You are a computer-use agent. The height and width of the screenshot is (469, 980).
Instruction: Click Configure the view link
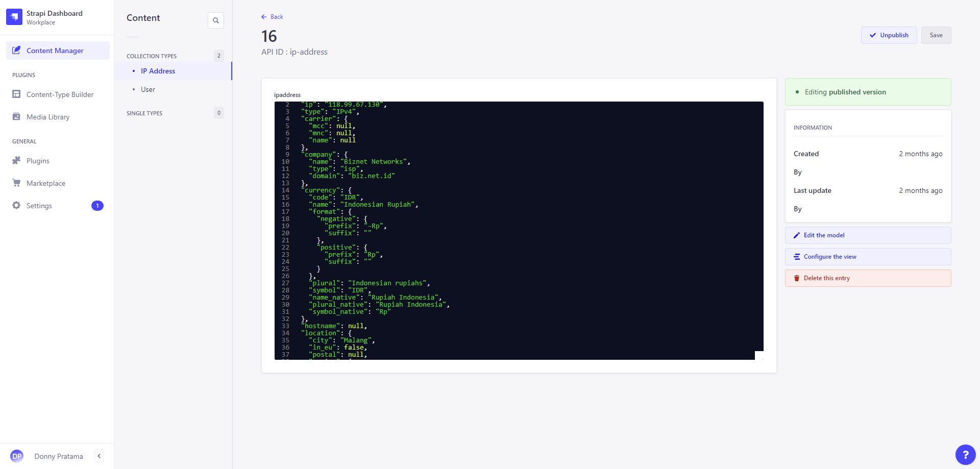[x=830, y=257]
